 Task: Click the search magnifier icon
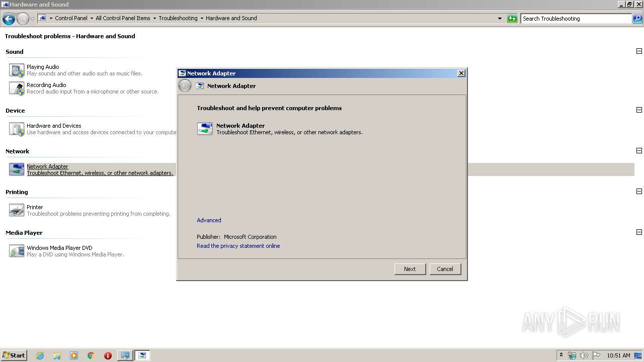[637, 19]
